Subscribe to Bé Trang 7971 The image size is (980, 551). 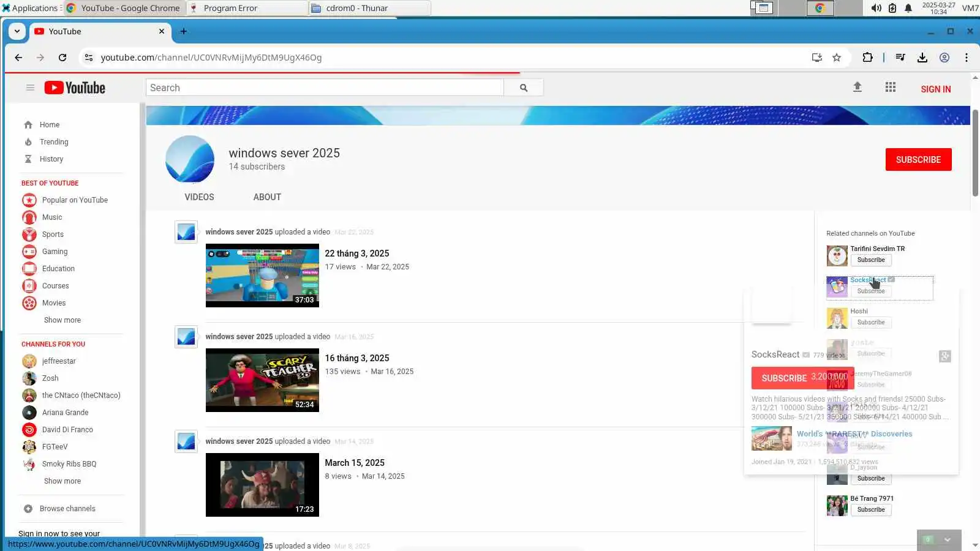click(x=871, y=510)
